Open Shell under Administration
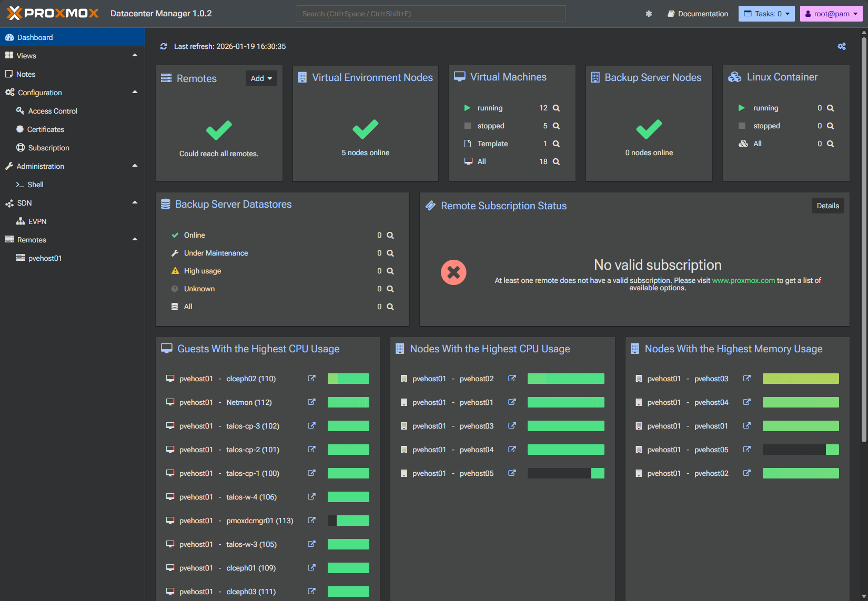868x601 pixels. pyautogui.click(x=73, y=185)
